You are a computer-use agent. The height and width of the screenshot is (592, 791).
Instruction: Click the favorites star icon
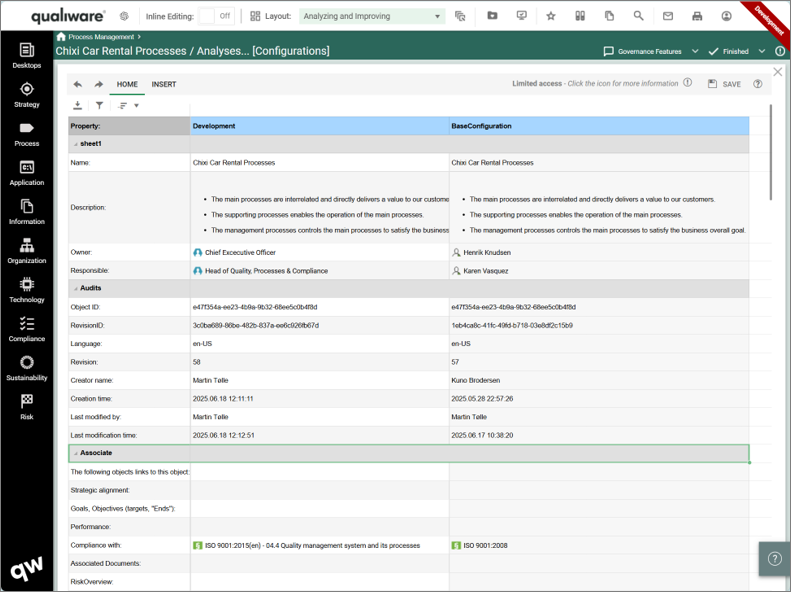coord(551,16)
